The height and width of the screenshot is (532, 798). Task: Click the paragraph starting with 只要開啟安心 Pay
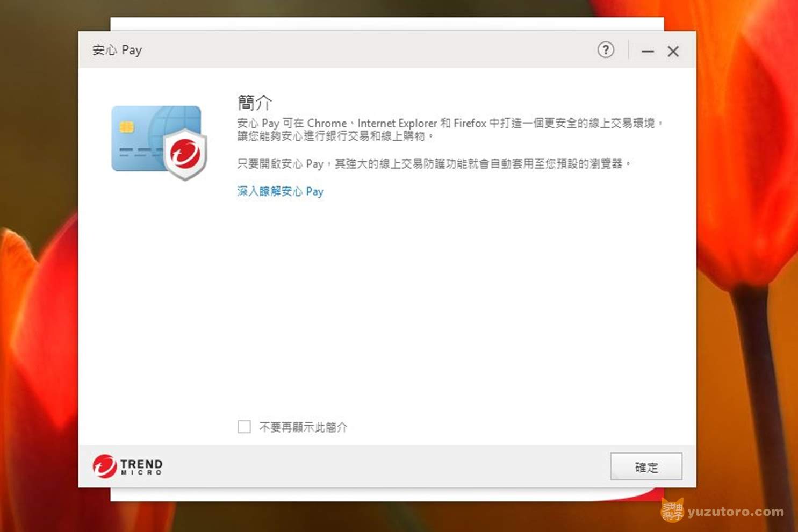(x=434, y=163)
